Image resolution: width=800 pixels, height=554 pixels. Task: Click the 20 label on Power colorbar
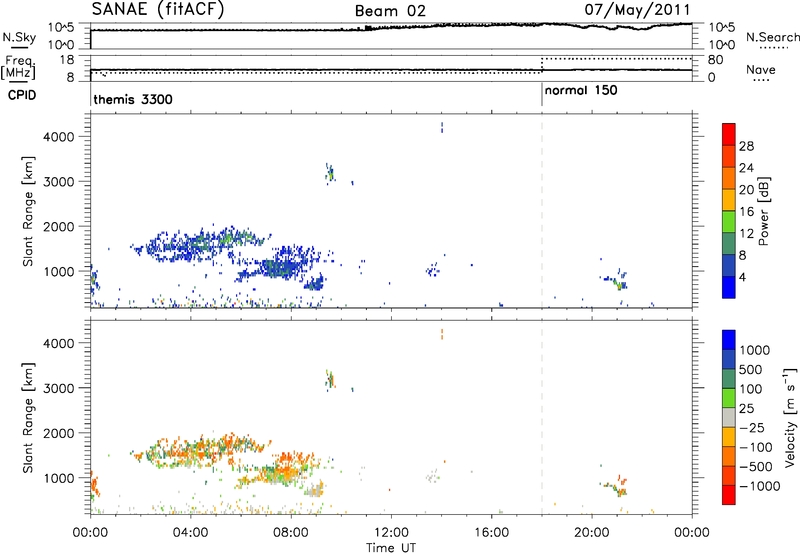[746, 190]
